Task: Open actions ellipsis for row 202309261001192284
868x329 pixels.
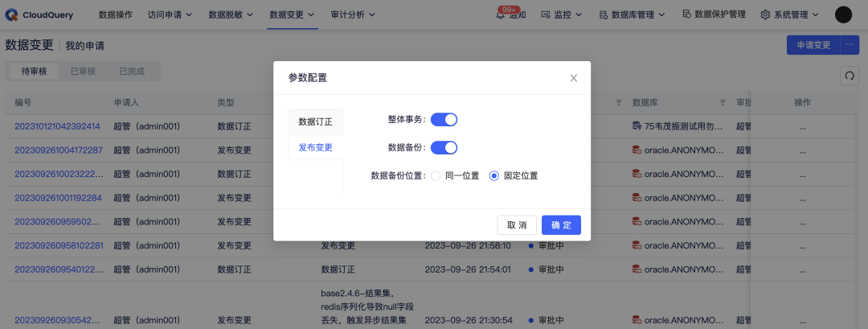Action: tap(803, 198)
